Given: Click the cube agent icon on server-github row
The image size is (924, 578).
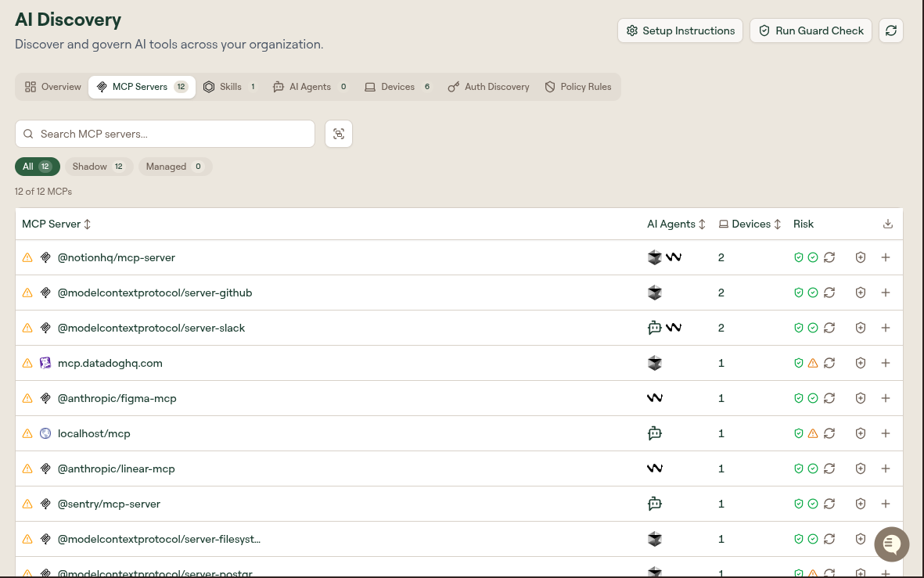Looking at the screenshot, I should [x=655, y=293].
